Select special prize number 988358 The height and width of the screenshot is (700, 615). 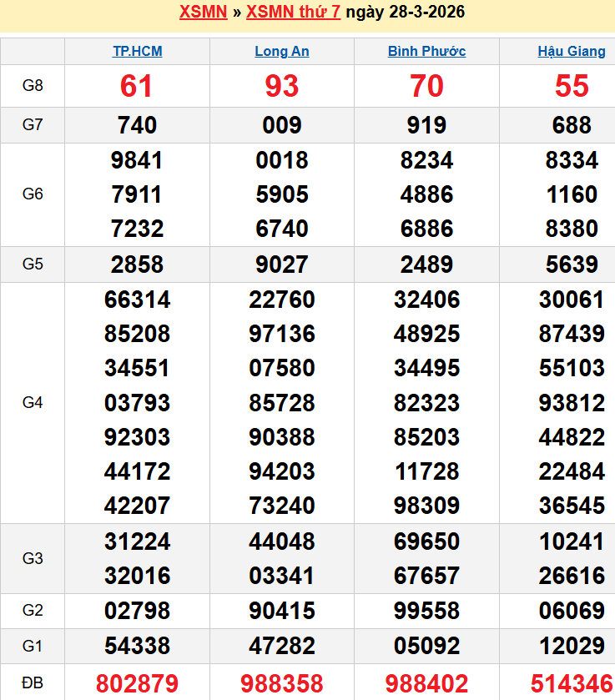pyautogui.click(x=282, y=684)
